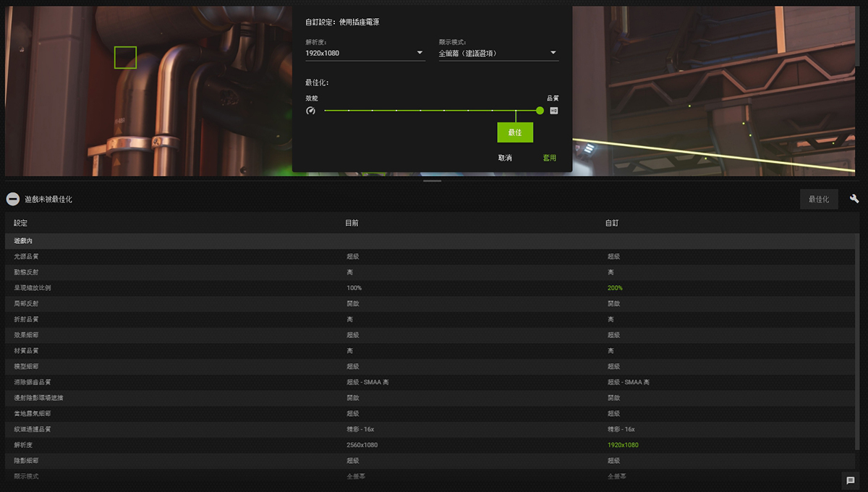Expand the 顯示模式 全螢幕 dropdown
The height and width of the screenshot is (492, 868).
point(498,53)
